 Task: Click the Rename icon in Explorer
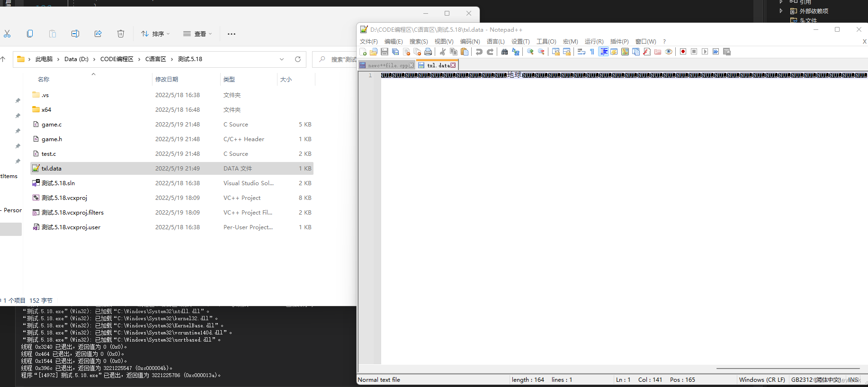pyautogui.click(x=75, y=34)
